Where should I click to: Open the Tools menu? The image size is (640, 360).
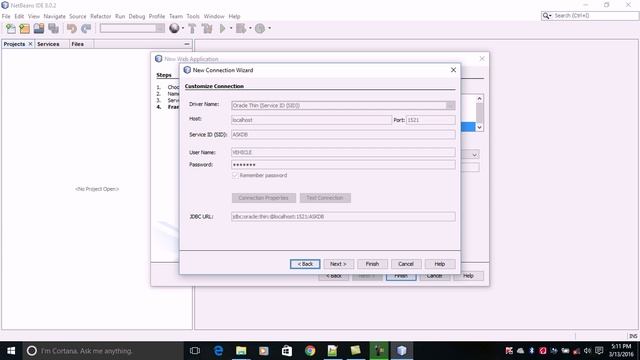[193, 16]
